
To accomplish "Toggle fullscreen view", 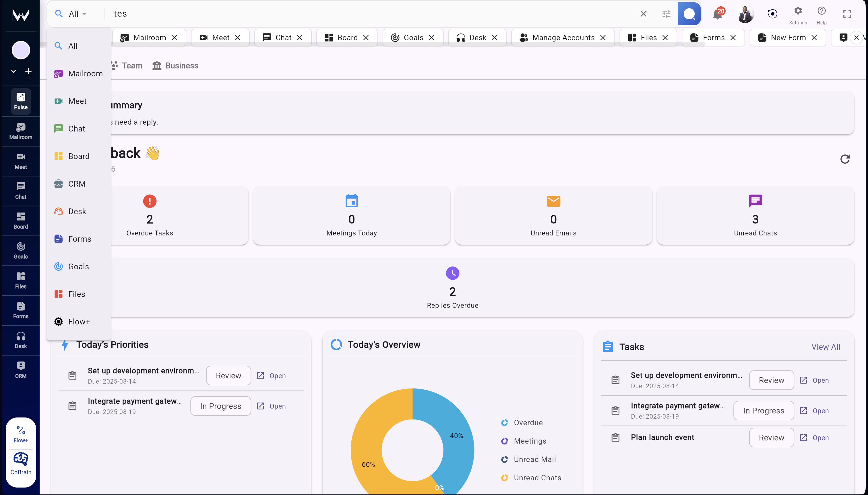I will (x=847, y=13).
